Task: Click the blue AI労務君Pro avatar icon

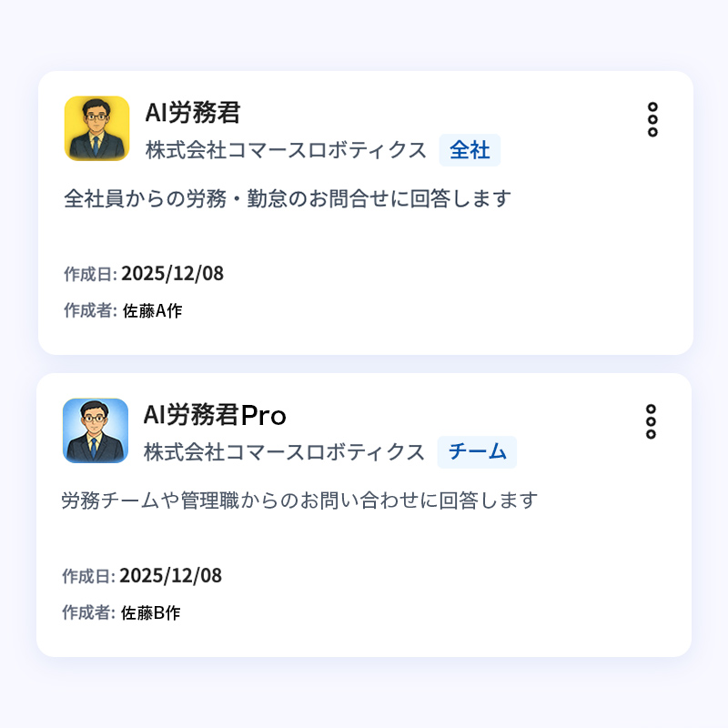Action: tap(95, 430)
